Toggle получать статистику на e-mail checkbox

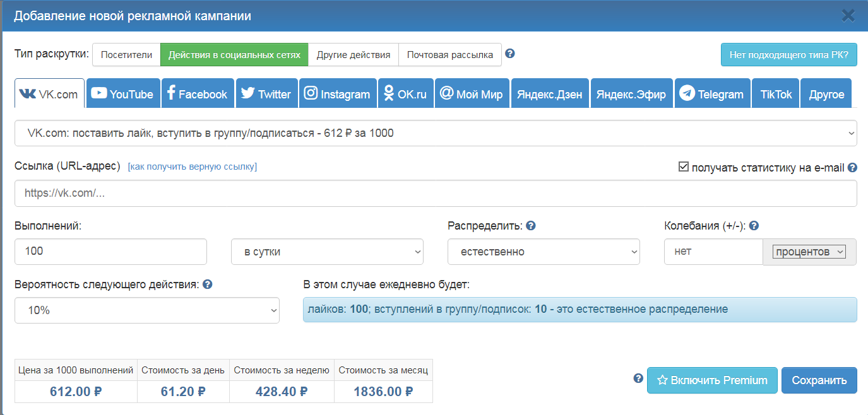click(x=683, y=167)
